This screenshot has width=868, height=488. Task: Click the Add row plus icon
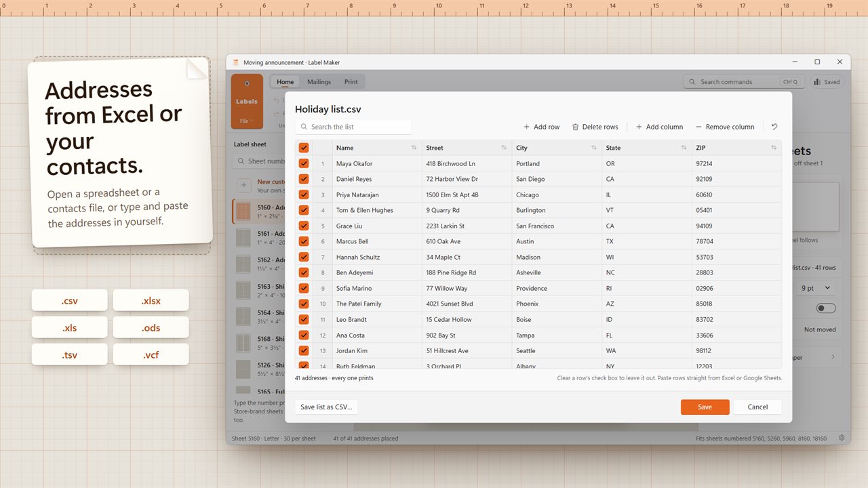pyautogui.click(x=527, y=127)
